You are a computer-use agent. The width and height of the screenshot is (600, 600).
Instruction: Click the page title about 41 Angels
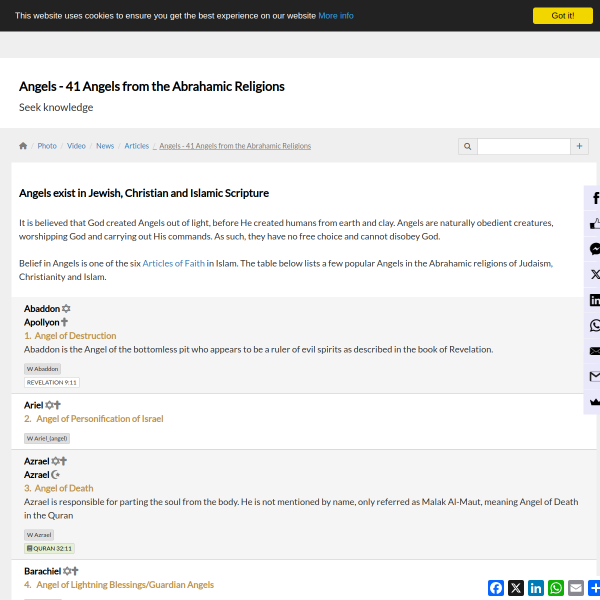coord(152,86)
